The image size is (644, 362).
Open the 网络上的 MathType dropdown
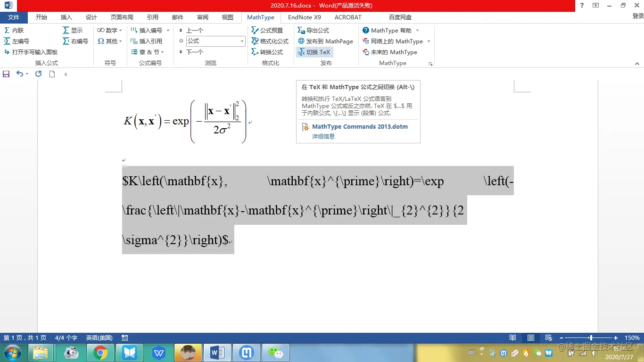click(x=396, y=41)
